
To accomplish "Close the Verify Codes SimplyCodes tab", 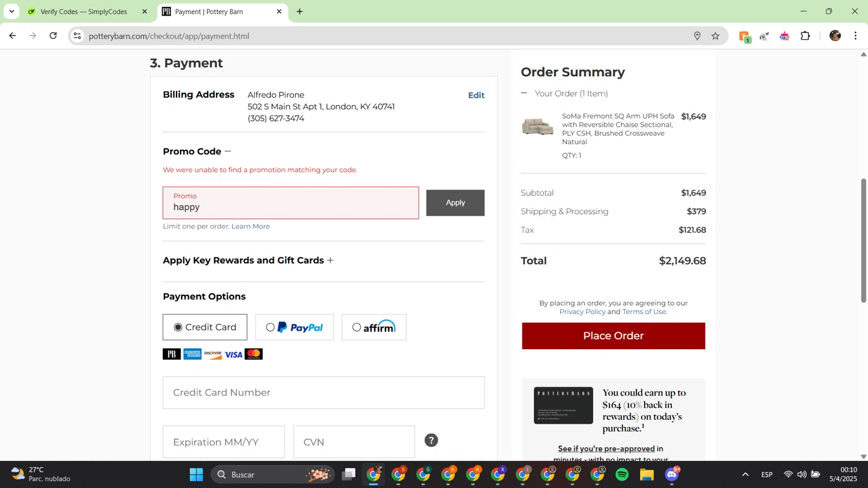I will coord(145,12).
